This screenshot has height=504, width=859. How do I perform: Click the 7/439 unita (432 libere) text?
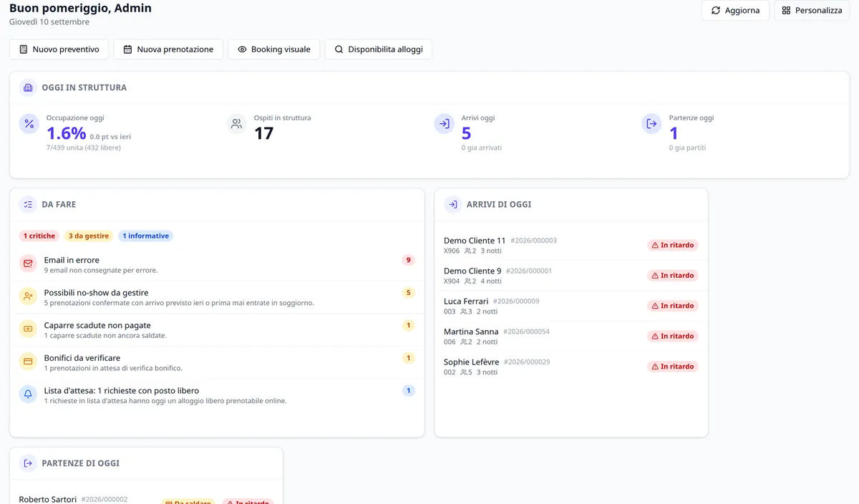(x=84, y=147)
